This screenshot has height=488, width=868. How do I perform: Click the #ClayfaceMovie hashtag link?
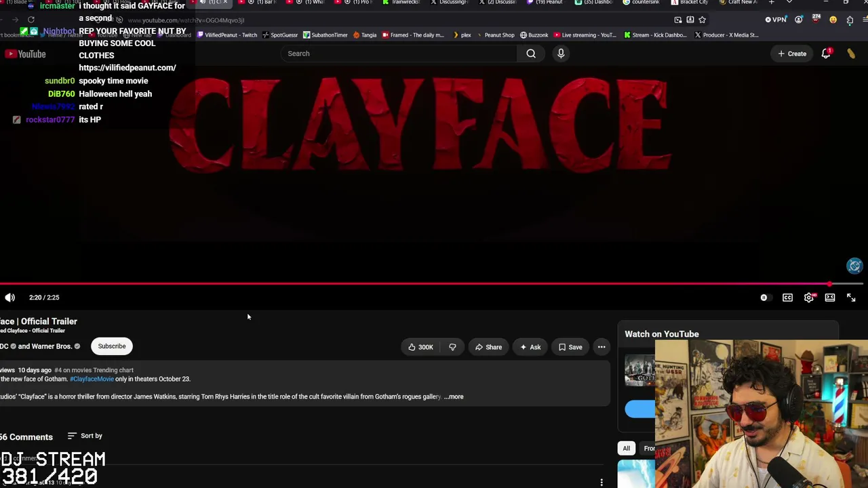pyautogui.click(x=92, y=379)
